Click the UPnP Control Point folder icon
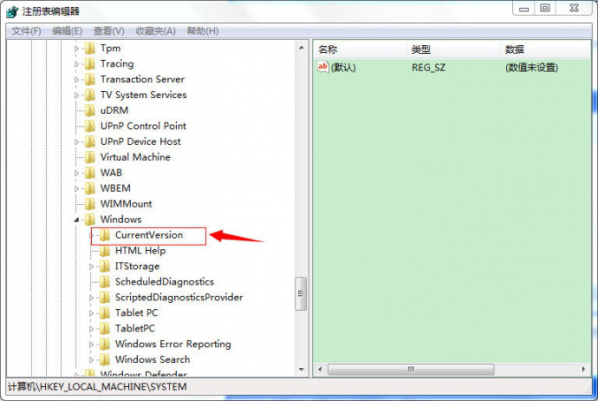Screen dimensions: 598x401 click(90, 126)
